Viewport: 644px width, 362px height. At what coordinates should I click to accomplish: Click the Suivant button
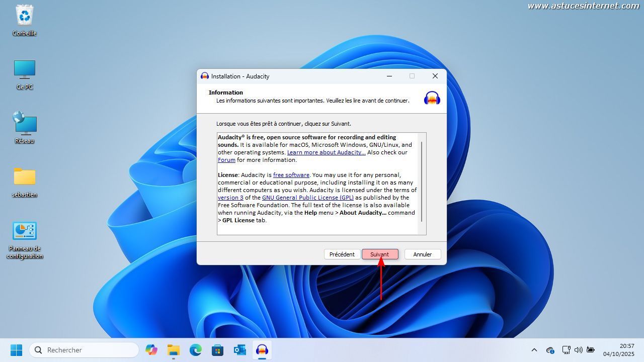380,254
